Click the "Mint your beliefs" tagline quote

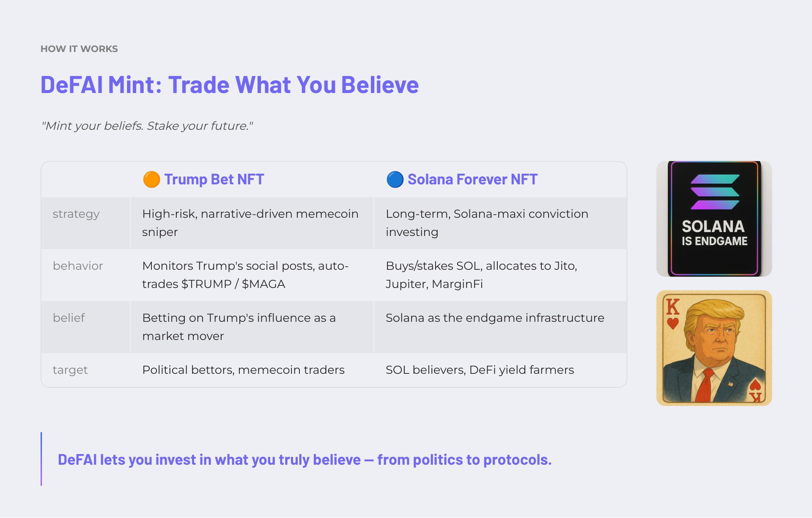tap(147, 126)
